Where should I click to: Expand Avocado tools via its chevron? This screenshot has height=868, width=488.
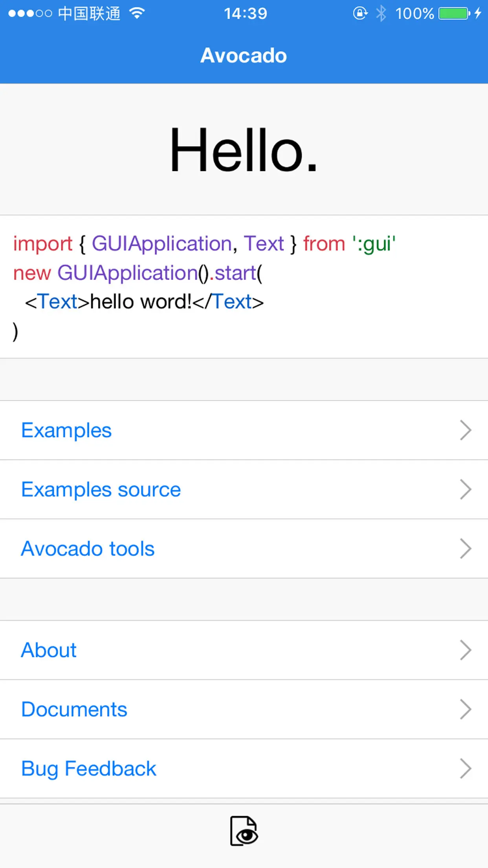point(466,548)
